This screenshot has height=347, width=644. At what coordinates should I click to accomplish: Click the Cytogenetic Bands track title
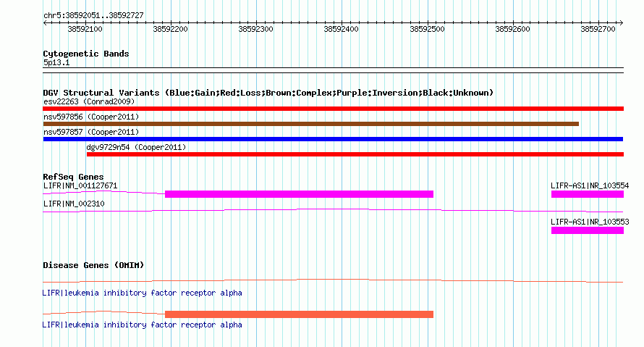(x=86, y=54)
